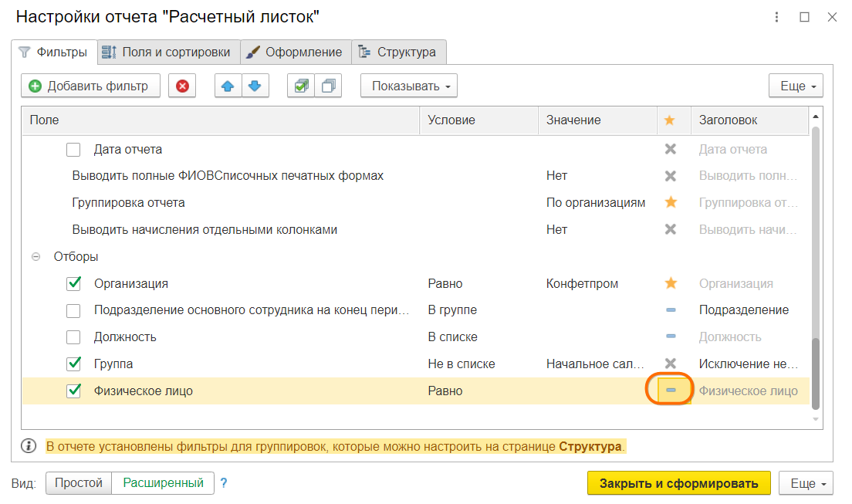Open the Фильтры tab
Viewport: 852px width, 504px height.
click(x=54, y=52)
